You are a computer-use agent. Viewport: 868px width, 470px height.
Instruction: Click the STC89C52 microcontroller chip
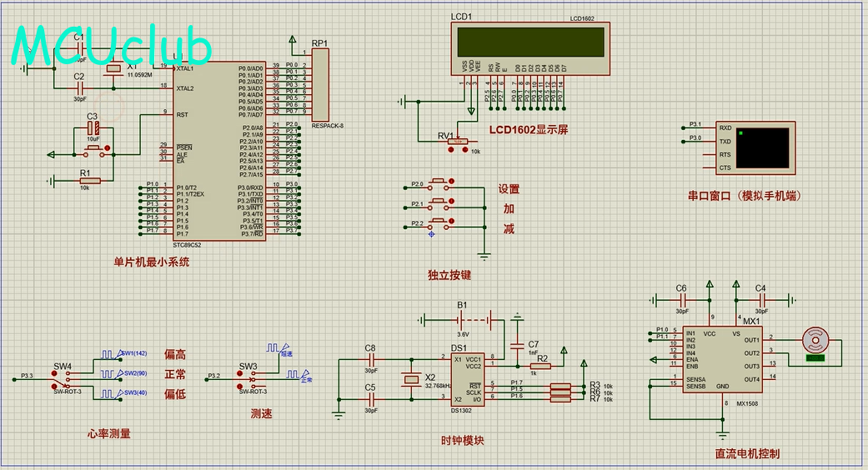tap(221, 152)
